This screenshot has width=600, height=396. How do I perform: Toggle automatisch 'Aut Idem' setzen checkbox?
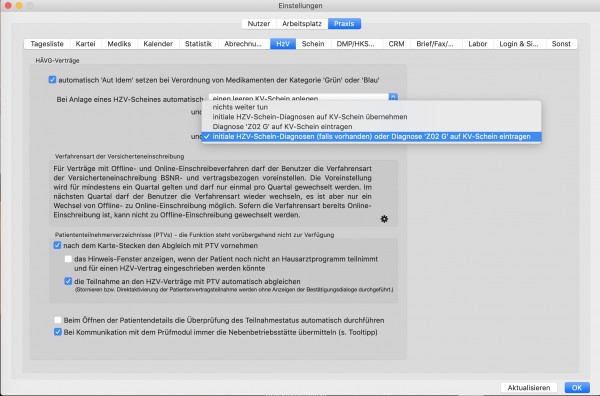[52, 80]
